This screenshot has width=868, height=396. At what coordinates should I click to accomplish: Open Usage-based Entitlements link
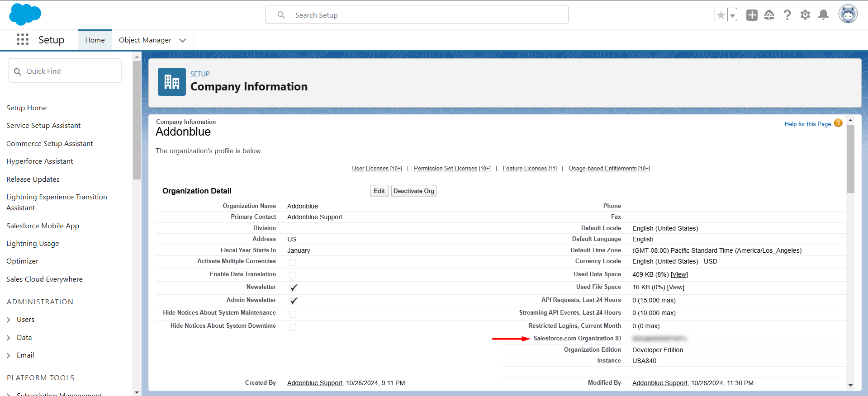click(x=609, y=169)
